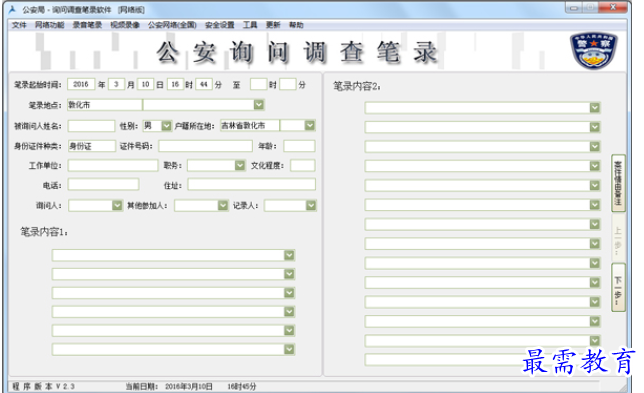The image size is (644, 393).
Task: Edit the year field showing 2016
Action: pos(81,84)
